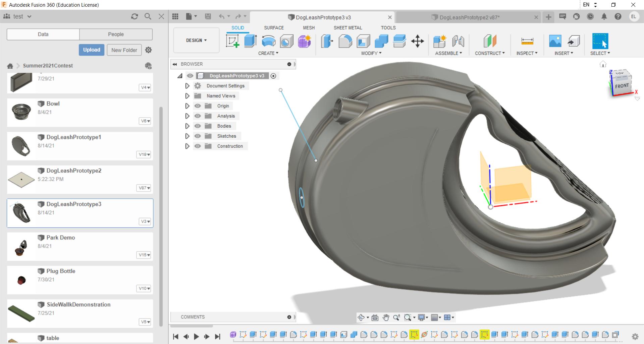
Task: Toggle visibility of Analysis folder
Action: point(198,116)
